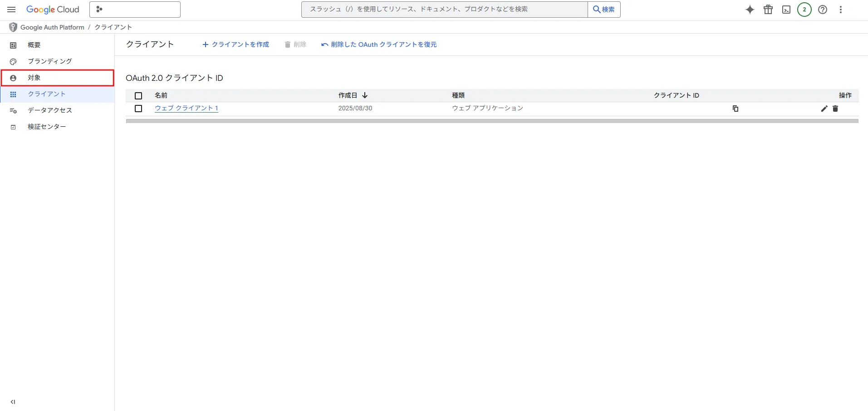Open the gift free trial icon
The width and height of the screenshot is (868, 411).
768,10
